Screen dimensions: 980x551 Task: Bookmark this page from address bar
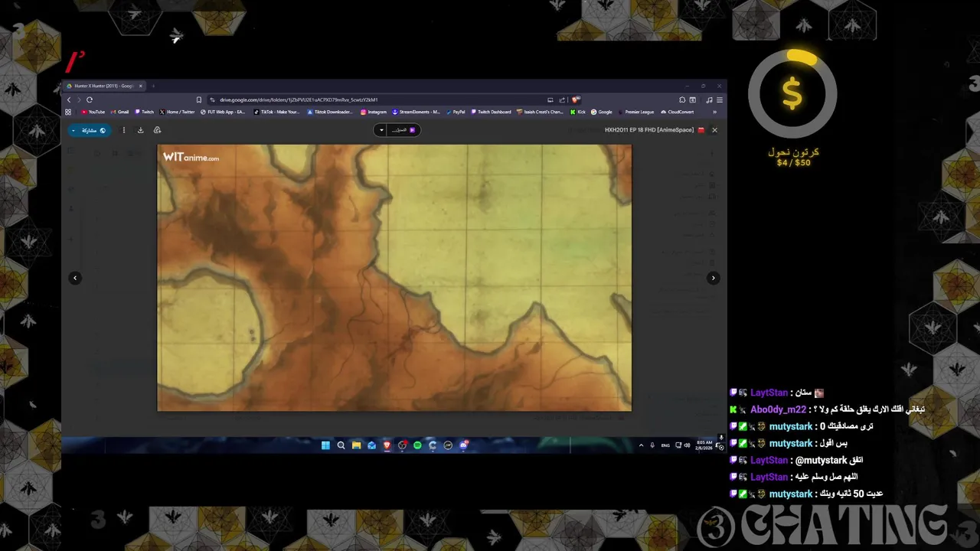coord(199,99)
